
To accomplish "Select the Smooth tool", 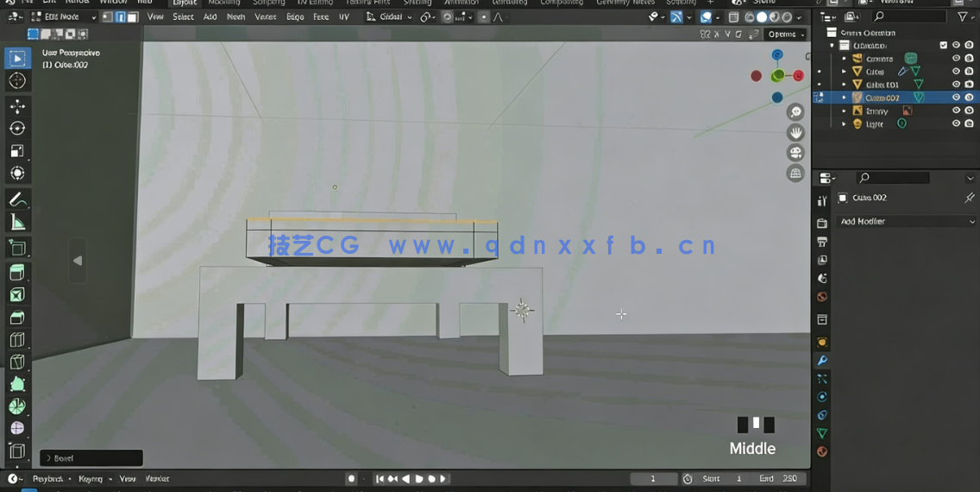I will 17,428.
